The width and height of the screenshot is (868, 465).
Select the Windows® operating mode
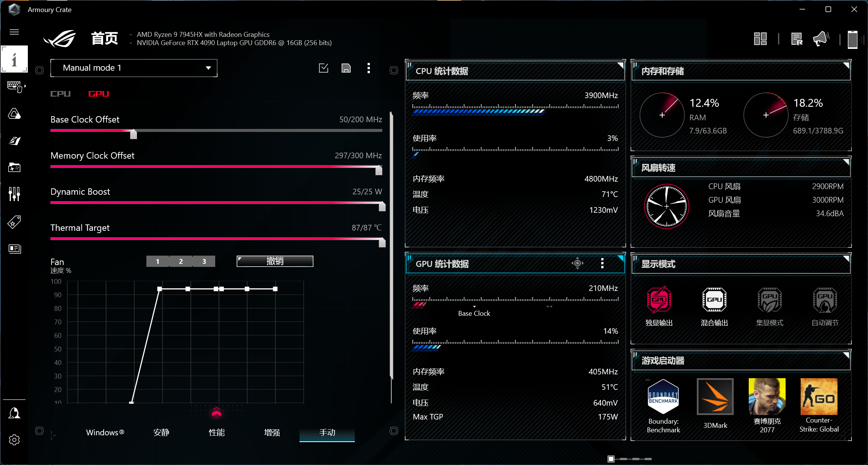[x=105, y=432]
